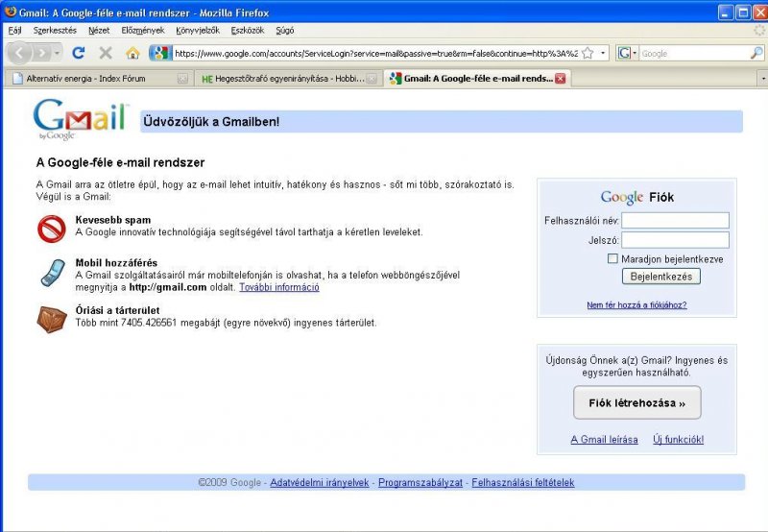Go back with the Back arrow button
The width and height of the screenshot is (768, 532).
(x=19, y=53)
